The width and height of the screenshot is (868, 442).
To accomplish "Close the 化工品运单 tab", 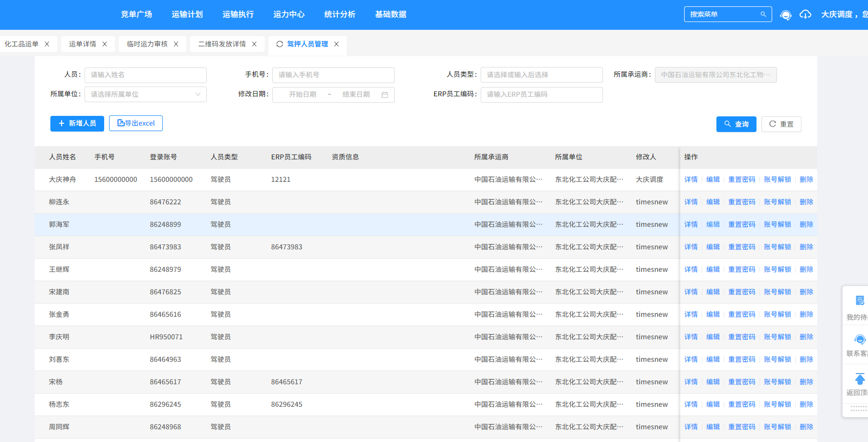I will [47, 44].
